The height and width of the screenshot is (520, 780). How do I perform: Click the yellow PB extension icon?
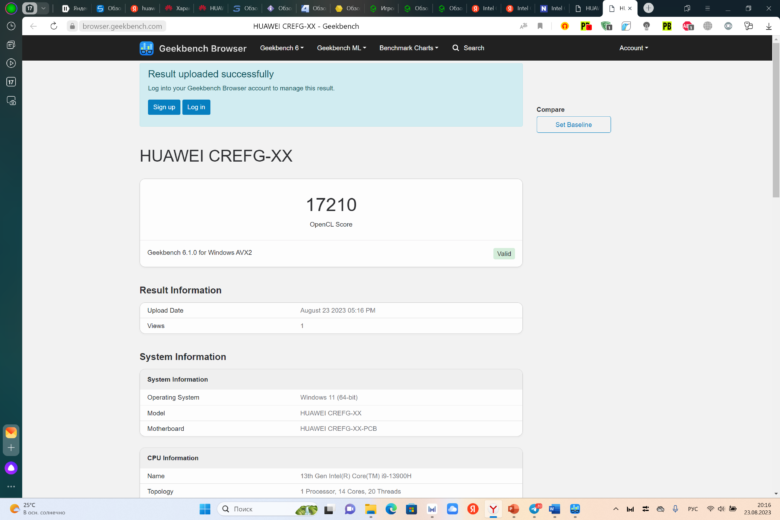[x=667, y=26]
